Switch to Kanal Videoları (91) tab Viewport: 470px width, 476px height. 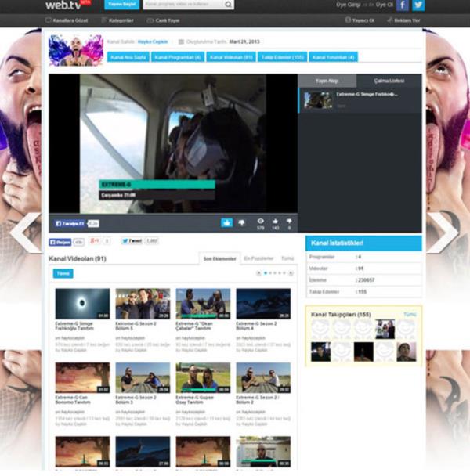point(231,57)
